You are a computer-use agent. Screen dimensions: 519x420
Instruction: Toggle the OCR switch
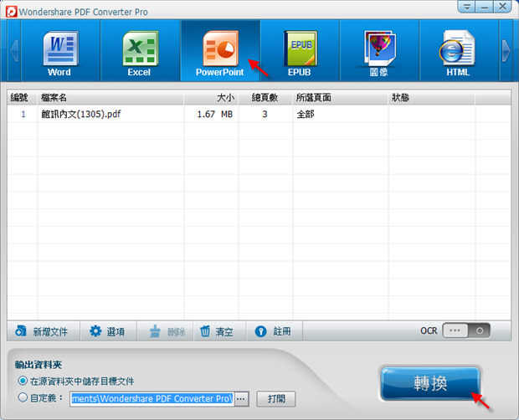point(466,330)
